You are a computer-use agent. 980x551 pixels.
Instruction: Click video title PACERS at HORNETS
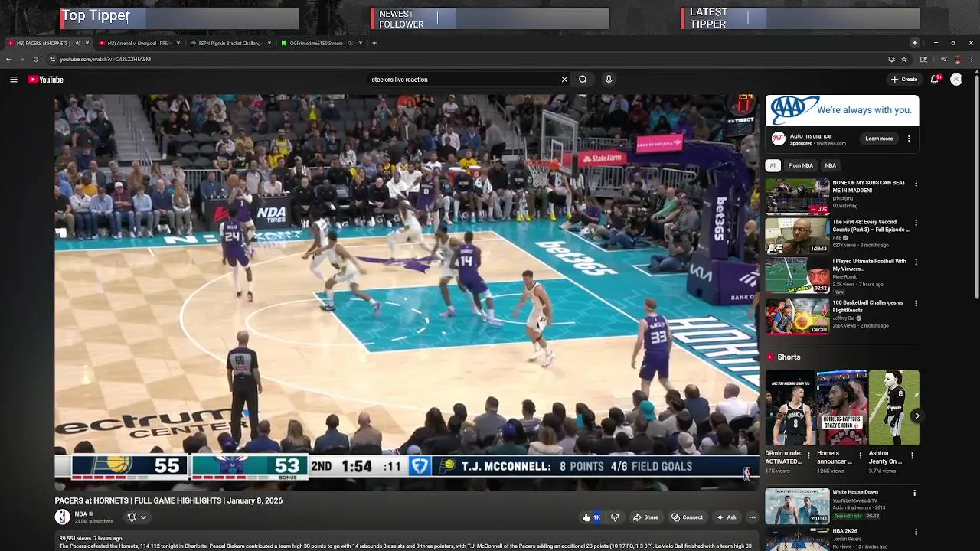168,500
